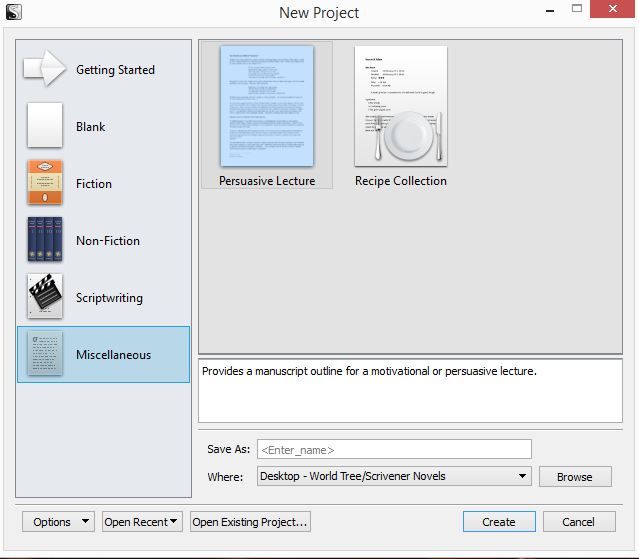The width and height of the screenshot is (639, 559).
Task: Expand the Open Recent dropdown
Action: (x=142, y=522)
